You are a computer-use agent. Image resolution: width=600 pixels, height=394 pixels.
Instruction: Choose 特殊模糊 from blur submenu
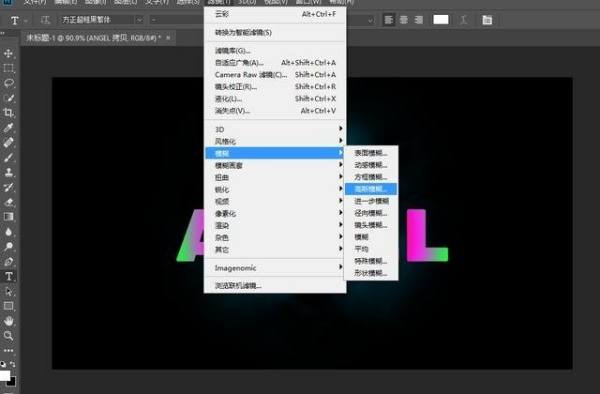(371, 261)
